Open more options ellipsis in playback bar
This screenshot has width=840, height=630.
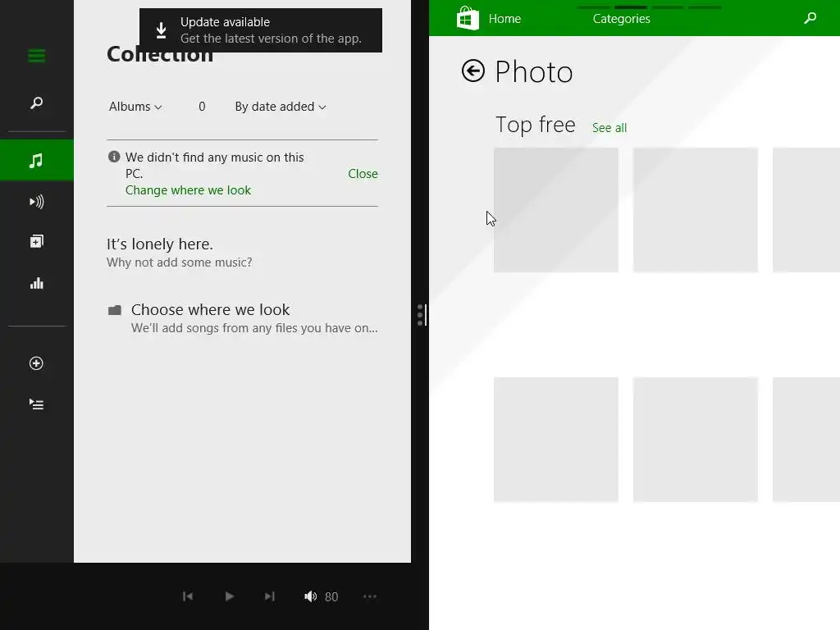click(x=370, y=596)
